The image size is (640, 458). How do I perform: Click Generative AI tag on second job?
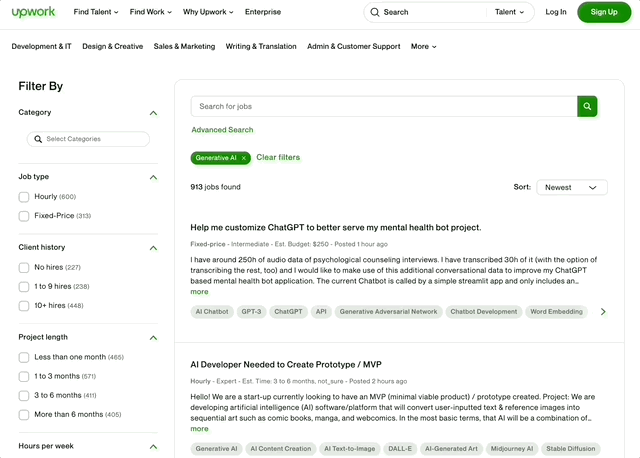216,449
